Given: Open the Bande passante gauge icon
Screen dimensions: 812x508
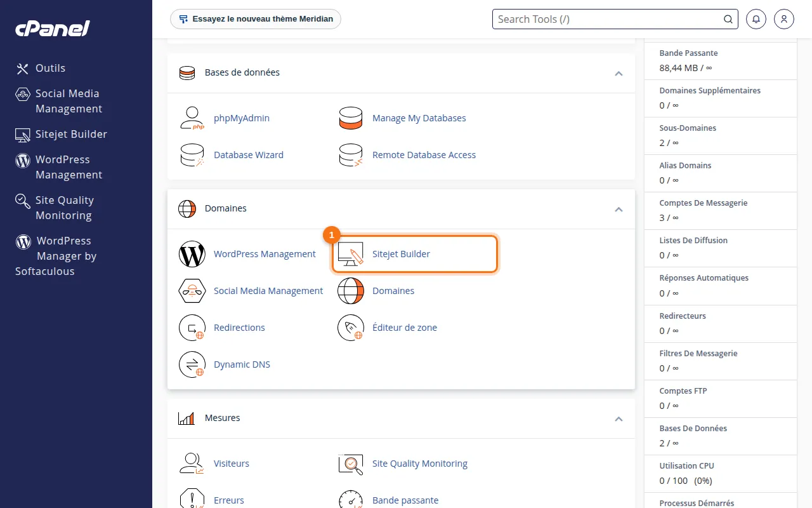Looking at the screenshot, I should point(350,498).
